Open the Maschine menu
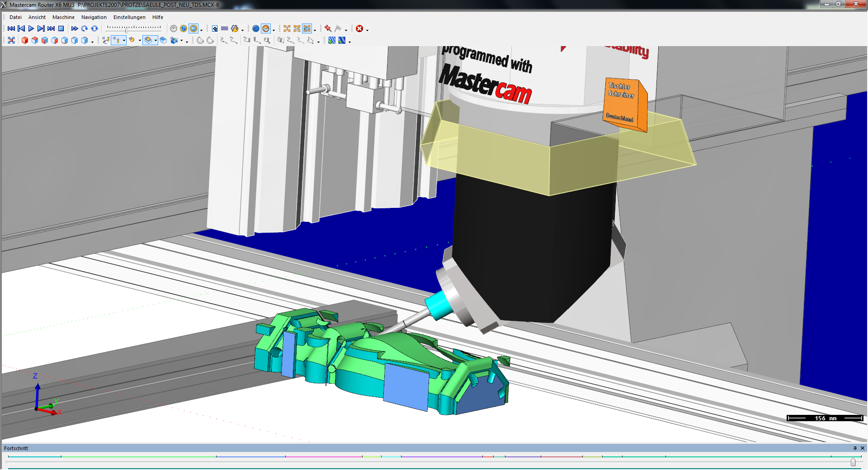Screen dimensions: 868x470 (x=63, y=17)
